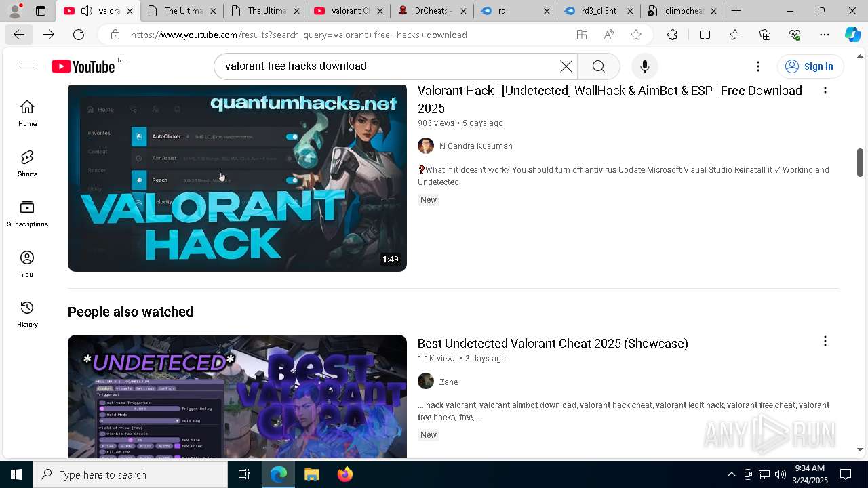This screenshot has height=488, width=868.
Task: Switch to the DrCheats tab
Action: [432, 11]
